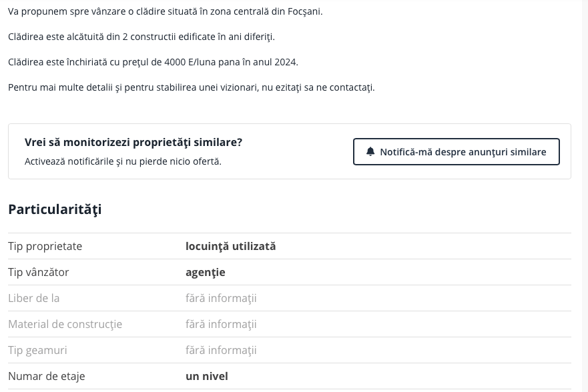Click the 'locuință utilizată' value
The width and height of the screenshot is (588, 392).
pyautogui.click(x=230, y=246)
